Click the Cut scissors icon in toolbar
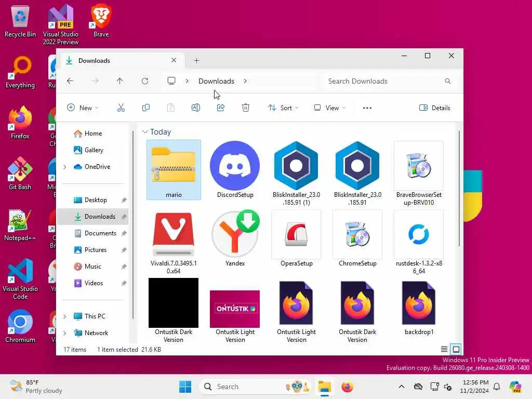Viewport: 532px width, 399px height. [x=121, y=108]
